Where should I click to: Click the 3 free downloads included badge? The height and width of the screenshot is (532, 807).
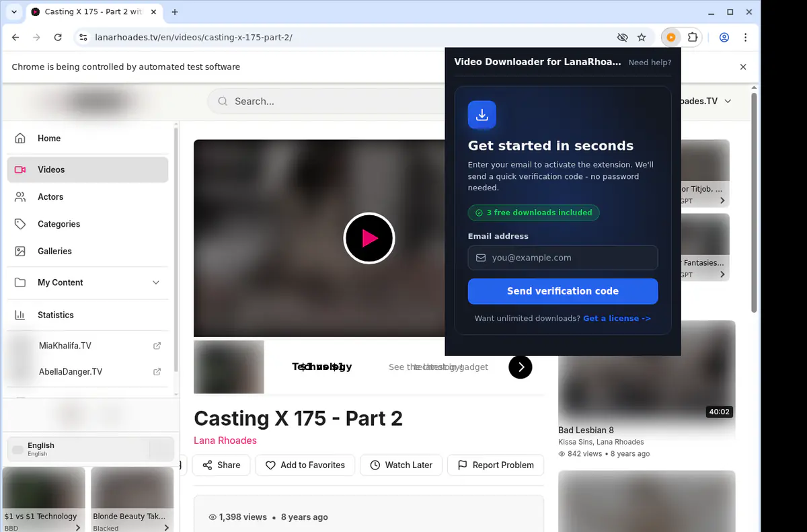(x=534, y=213)
